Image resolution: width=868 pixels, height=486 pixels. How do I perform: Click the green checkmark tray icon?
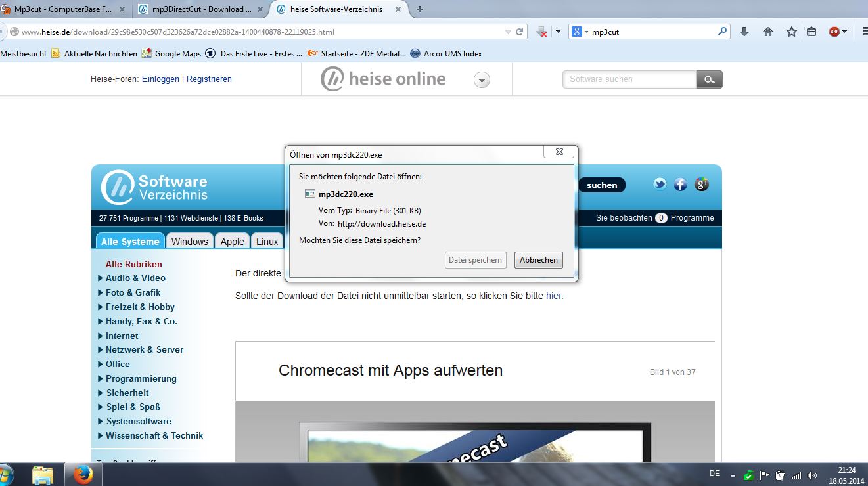coord(749,475)
